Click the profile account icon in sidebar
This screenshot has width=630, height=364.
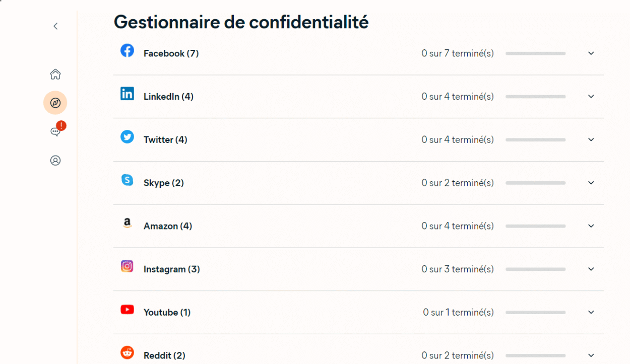point(55,161)
